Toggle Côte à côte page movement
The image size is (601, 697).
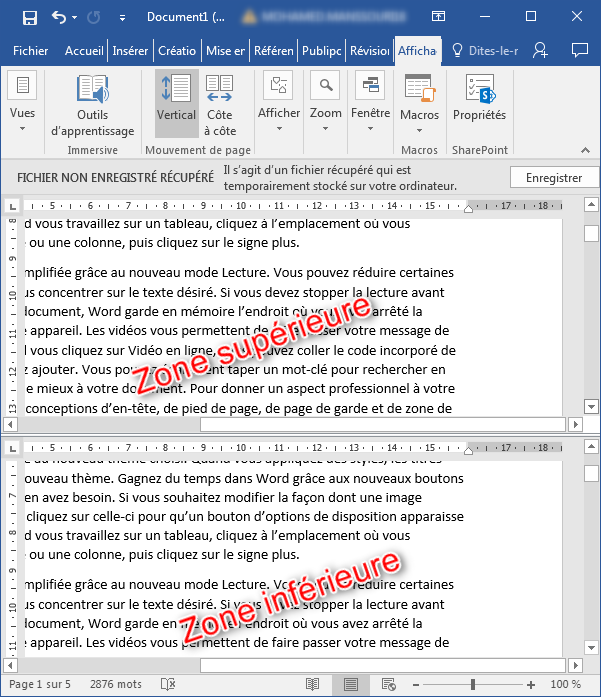tap(220, 106)
